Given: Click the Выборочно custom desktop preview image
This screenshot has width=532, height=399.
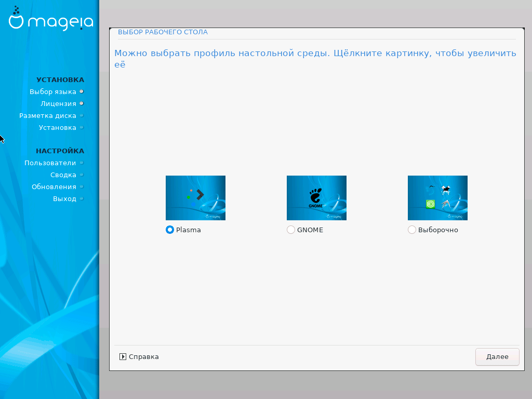Looking at the screenshot, I should pyautogui.click(x=437, y=198).
